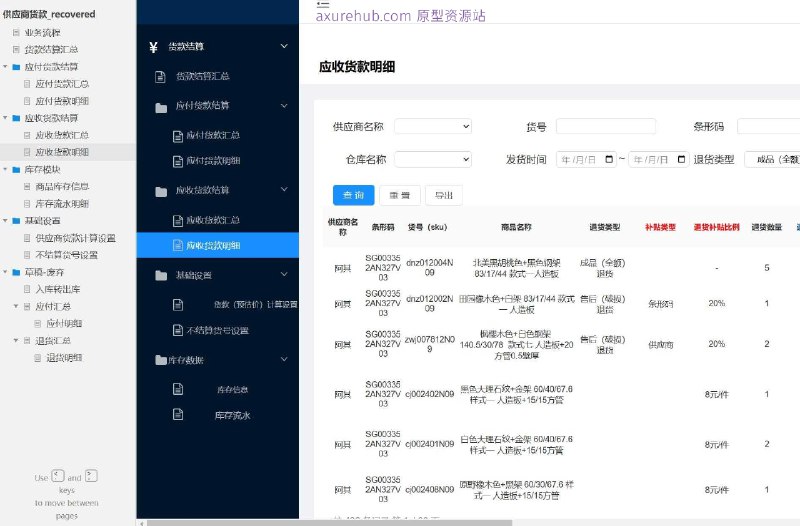Screen dimensions: 800x526
Task: Click the document icon beside 应付货款明细 in dark sidebar
Action: pyautogui.click(x=178, y=161)
